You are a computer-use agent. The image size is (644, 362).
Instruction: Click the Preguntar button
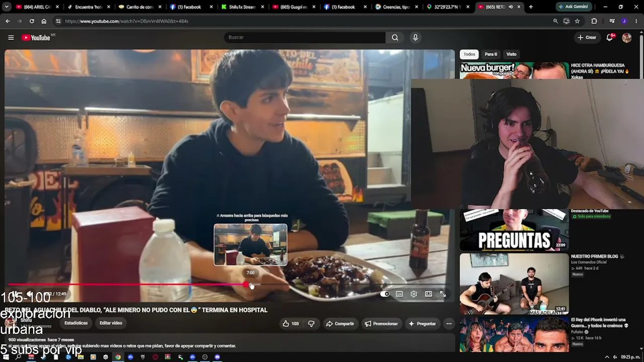(422, 324)
